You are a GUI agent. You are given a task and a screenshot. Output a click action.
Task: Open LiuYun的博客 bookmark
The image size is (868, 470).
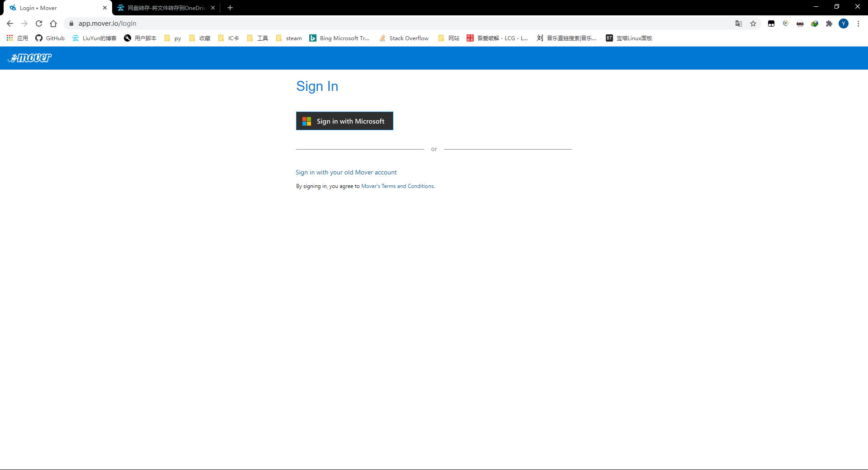[x=94, y=38]
